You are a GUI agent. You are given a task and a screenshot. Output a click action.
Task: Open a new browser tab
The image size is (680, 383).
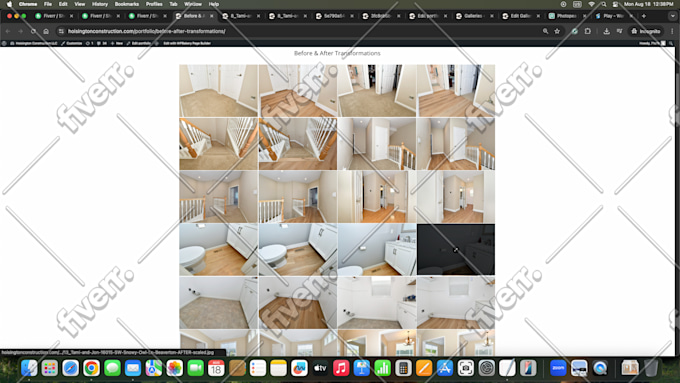(644, 16)
